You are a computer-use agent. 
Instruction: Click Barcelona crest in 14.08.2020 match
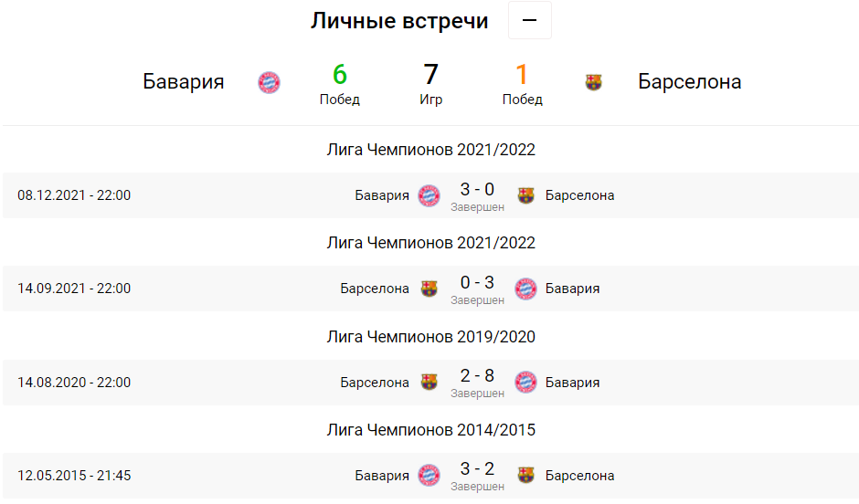pos(429,382)
